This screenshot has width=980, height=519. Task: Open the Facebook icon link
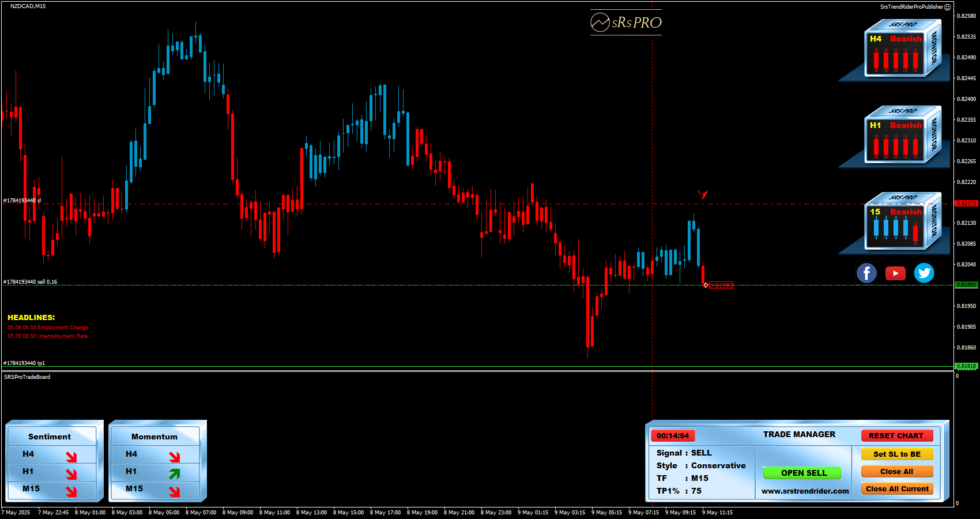(x=866, y=273)
